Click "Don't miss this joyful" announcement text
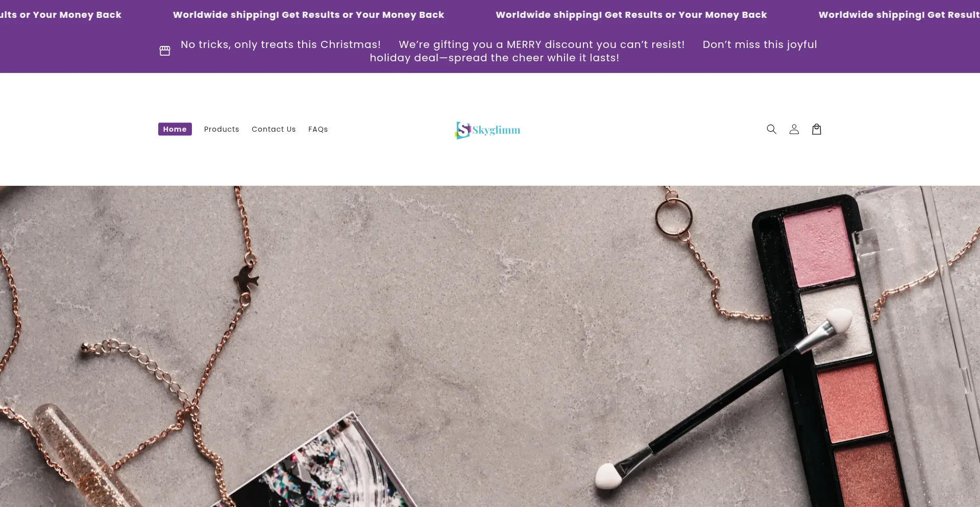The image size is (980, 507). click(759, 44)
